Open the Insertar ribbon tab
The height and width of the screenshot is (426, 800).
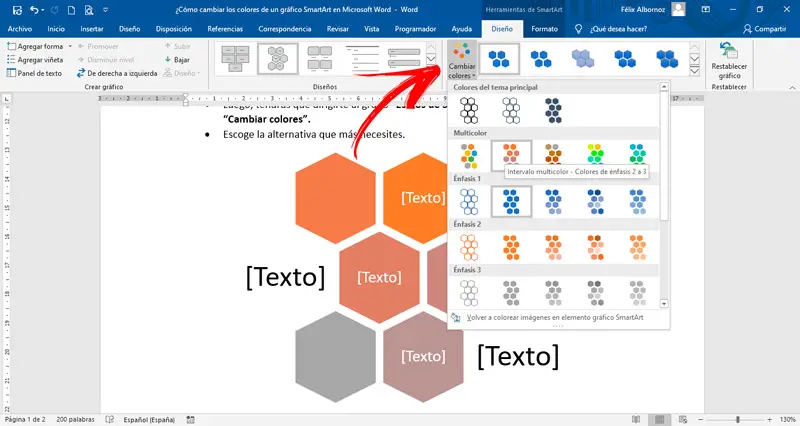(x=92, y=29)
